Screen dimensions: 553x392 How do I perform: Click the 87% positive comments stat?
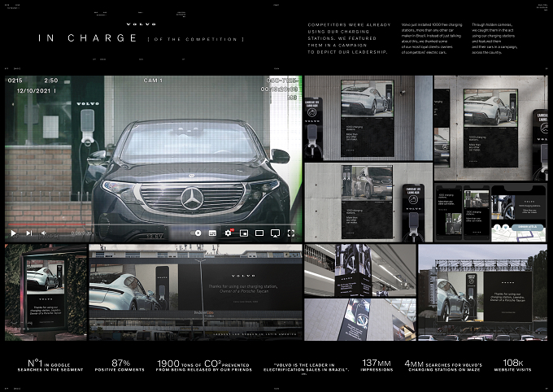click(x=120, y=365)
